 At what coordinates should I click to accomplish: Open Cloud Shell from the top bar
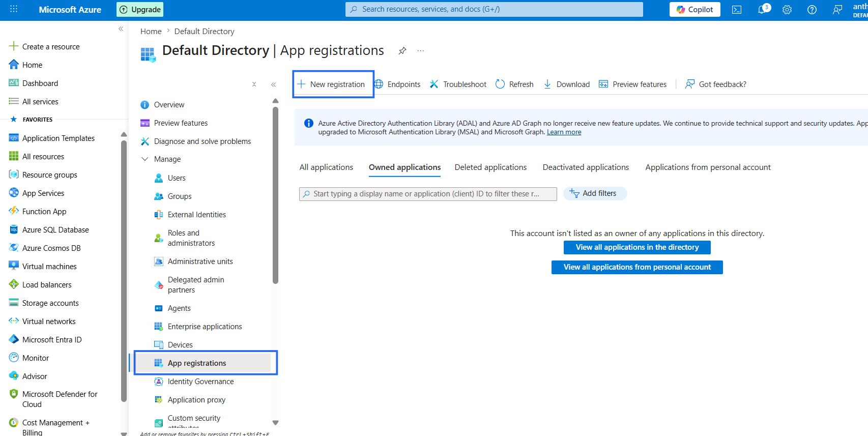pyautogui.click(x=737, y=10)
